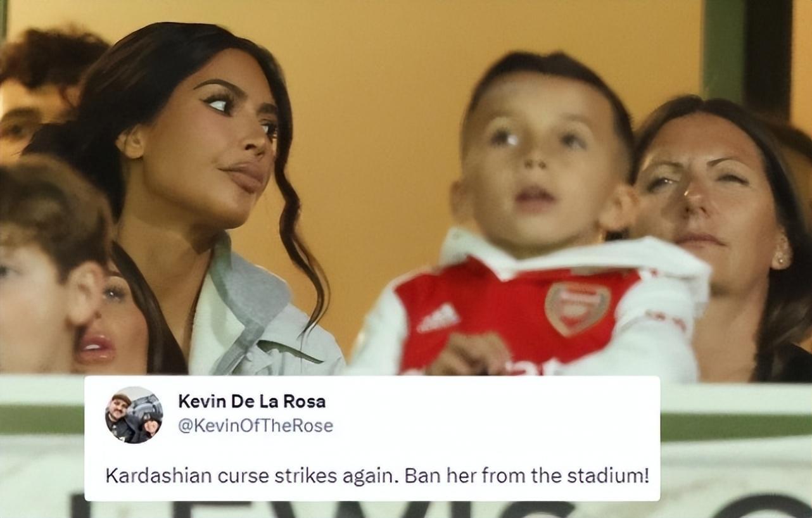Click the boy's clasped hands
The height and width of the screenshot is (518, 812).
pyautogui.click(x=470, y=355)
